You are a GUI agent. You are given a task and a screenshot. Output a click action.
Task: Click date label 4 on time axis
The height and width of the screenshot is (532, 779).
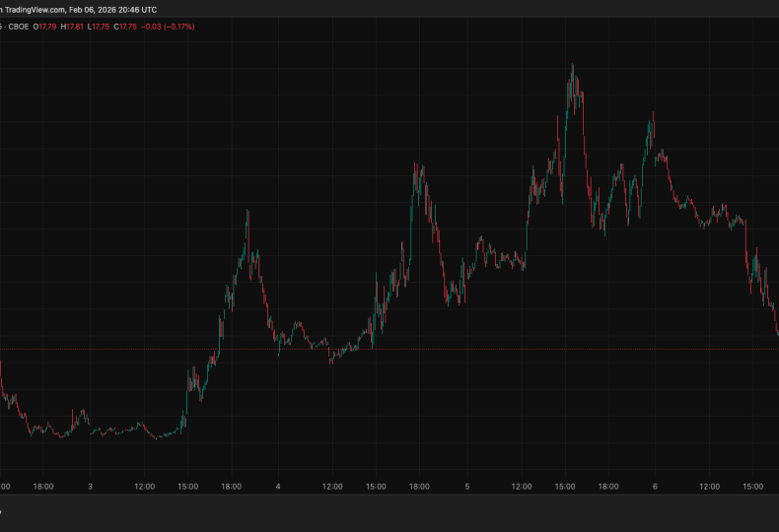click(x=278, y=486)
